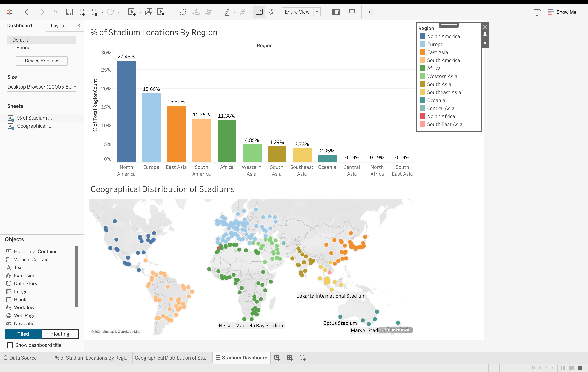The height and width of the screenshot is (372, 588).
Task: Click the share workbook icon
Action: [x=370, y=12]
